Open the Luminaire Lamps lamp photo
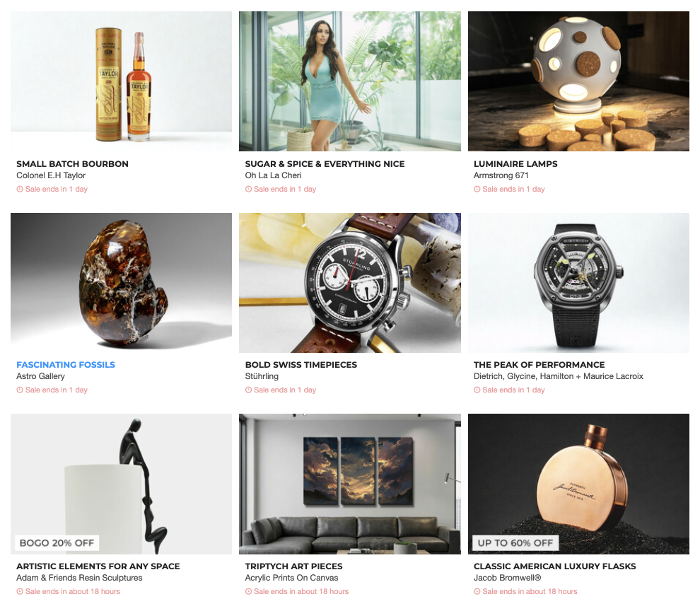Image resolution: width=700 pixels, height=611 pixels. point(578,81)
